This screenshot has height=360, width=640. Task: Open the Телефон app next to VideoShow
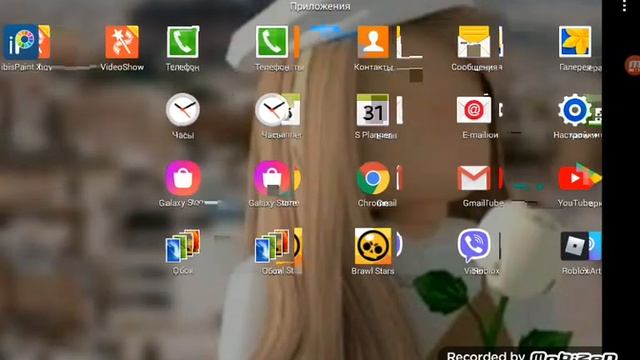click(182, 42)
